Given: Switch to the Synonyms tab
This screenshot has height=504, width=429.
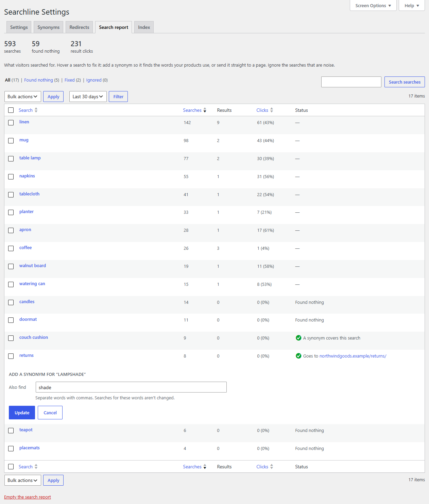Looking at the screenshot, I should [49, 27].
